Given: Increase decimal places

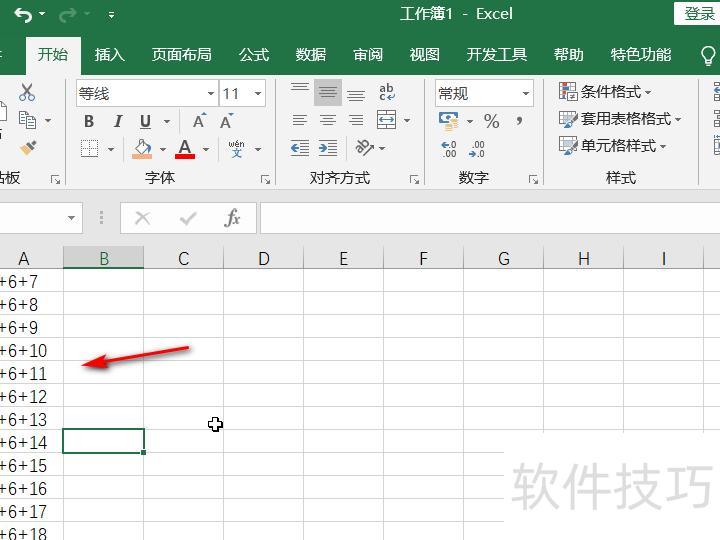Looking at the screenshot, I should tap(449, 149).
